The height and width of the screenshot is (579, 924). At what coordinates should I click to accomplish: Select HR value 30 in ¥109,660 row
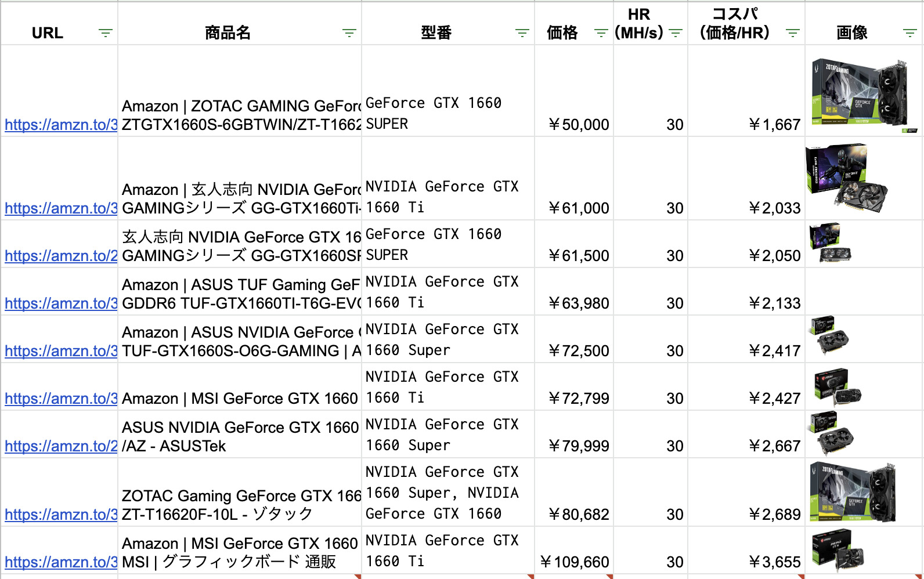point(651,551)
